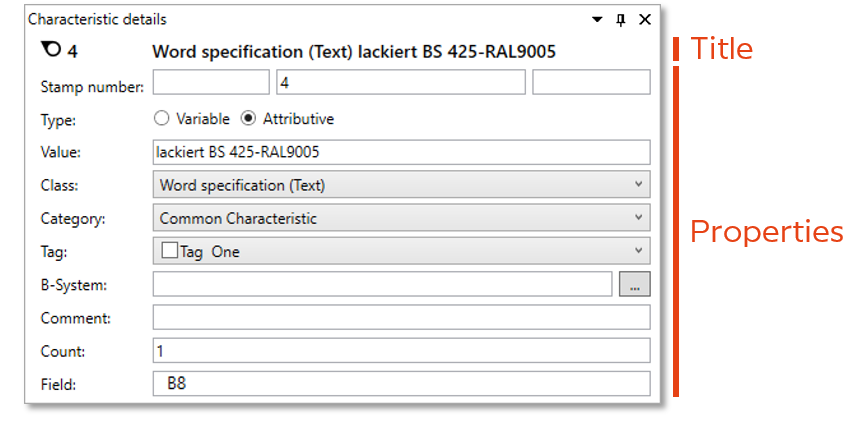Image resolution: width=863 pixels, height=423 pixels.
Task: Click the middle Stamp number field containing 4
Action: pos(400,83)
